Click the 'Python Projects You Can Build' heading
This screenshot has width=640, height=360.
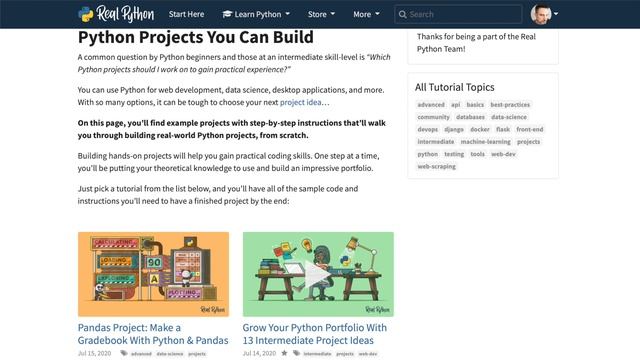point(196,37)
